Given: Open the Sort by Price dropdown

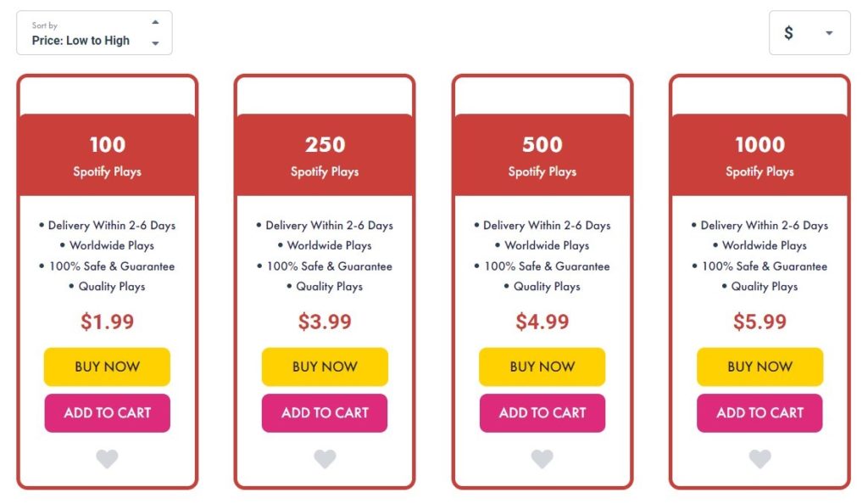Looking at the screenshot, I should coord(94,33).
